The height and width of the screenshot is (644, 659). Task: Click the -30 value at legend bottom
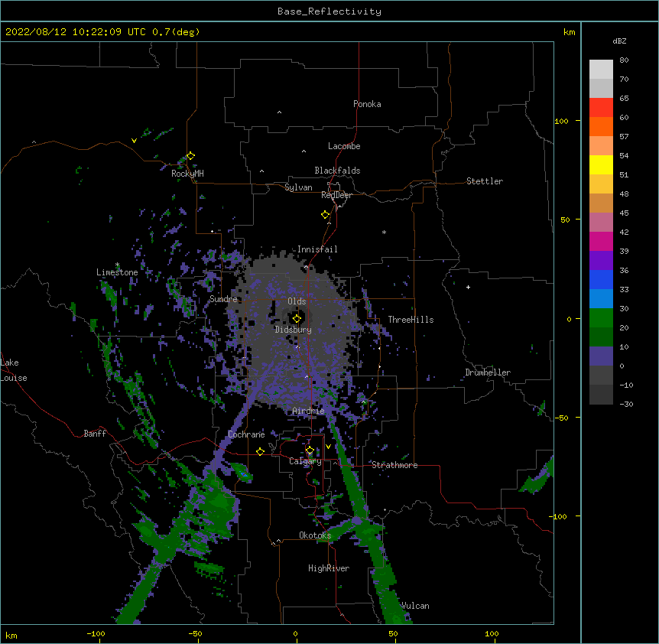coord(626,404)
